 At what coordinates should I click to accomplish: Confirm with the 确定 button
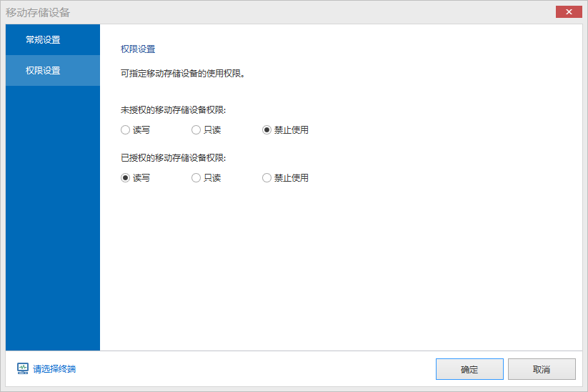(469, 369)
